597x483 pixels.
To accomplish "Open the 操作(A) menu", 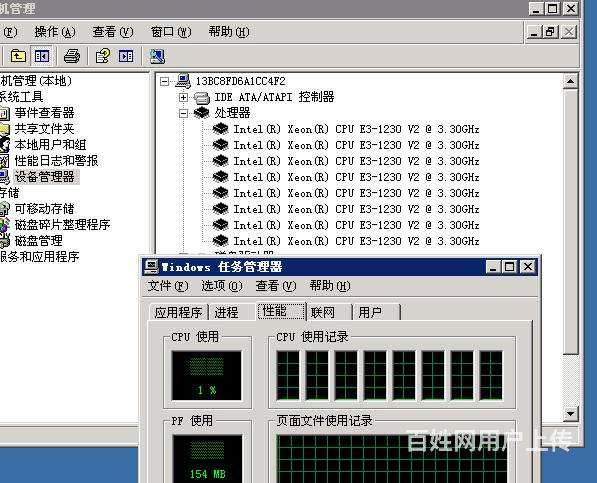I will [x=55, y=32].
